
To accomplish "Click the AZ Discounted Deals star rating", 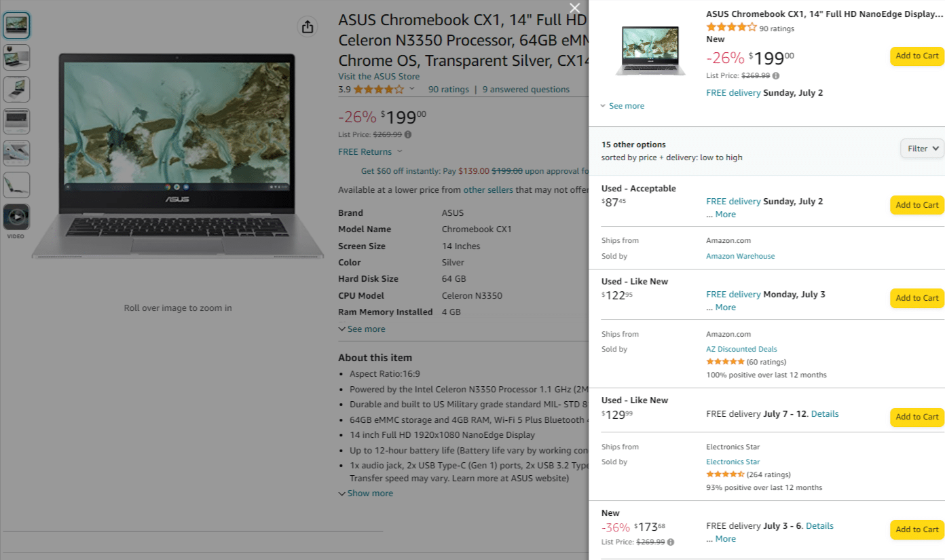I will point(725,362).
